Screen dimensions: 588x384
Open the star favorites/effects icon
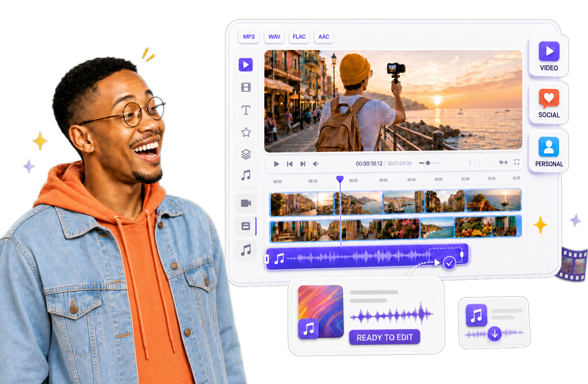pos(246,132)
